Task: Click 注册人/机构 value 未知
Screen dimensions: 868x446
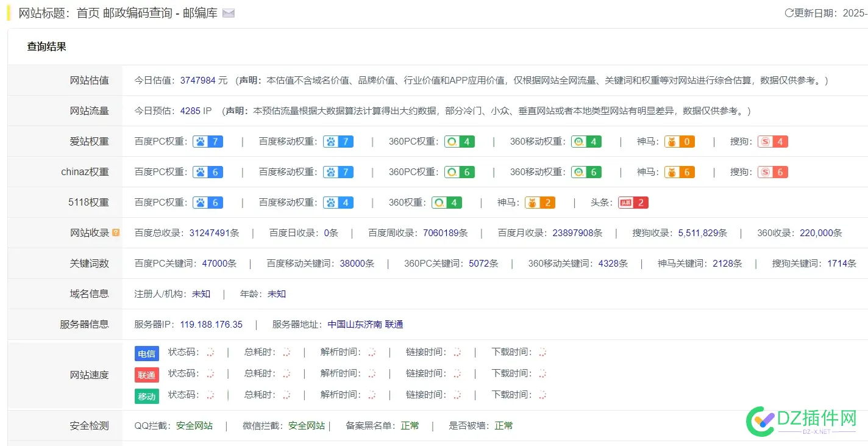Action: click(201, 293)
